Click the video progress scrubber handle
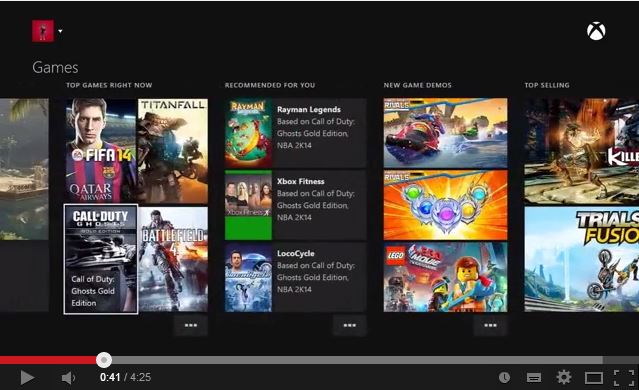Screen dimensions: 639x390 coord(104,360)
